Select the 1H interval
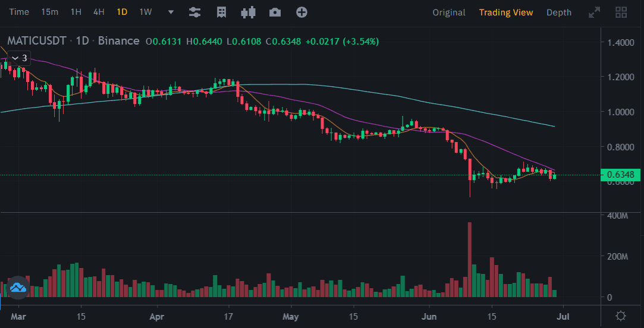This screenshot has height=328, width=644. point(76,12)
